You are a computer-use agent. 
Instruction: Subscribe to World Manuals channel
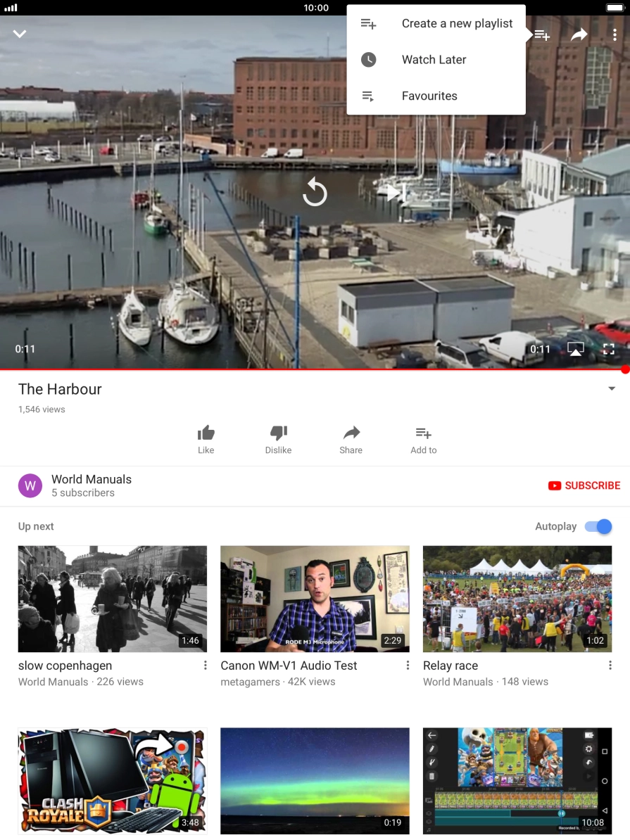584,485
